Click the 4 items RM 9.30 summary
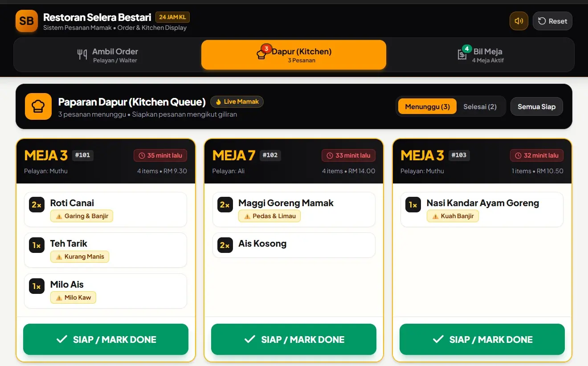 [162, 171]
